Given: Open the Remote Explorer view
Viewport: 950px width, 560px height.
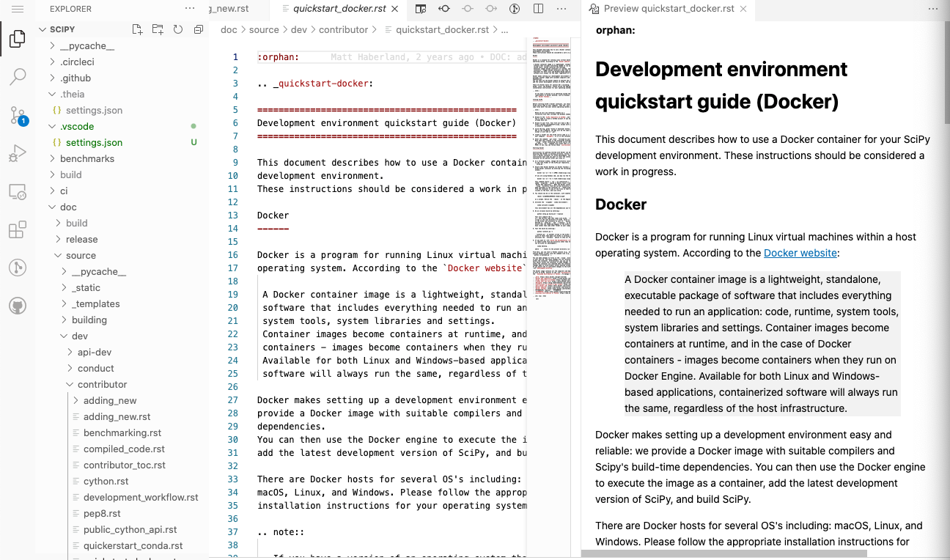Looking at the screenshot, I should click(x=18, y=191).
